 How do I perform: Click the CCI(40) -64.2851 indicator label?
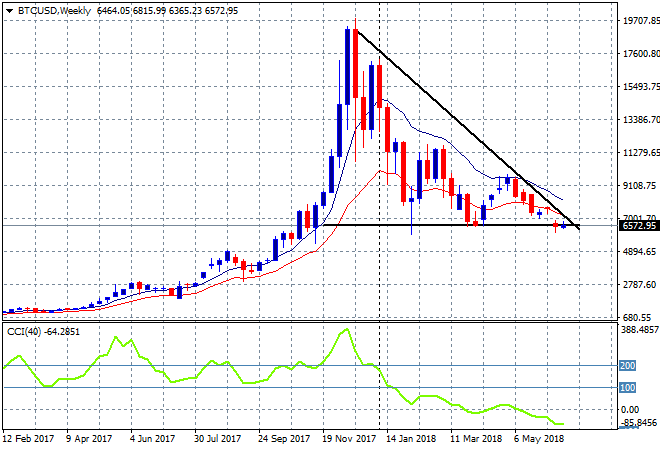(x=43, y=332)
